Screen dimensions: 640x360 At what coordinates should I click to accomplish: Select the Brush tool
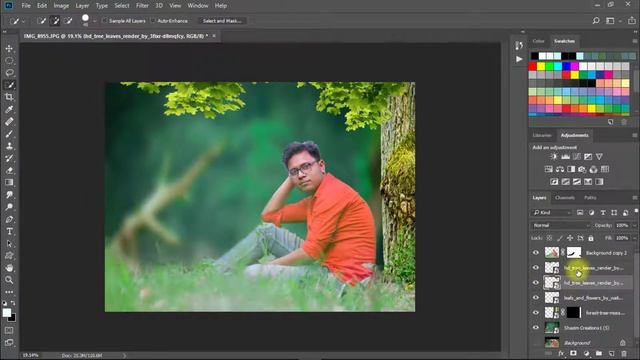click(x=9, y=134)
